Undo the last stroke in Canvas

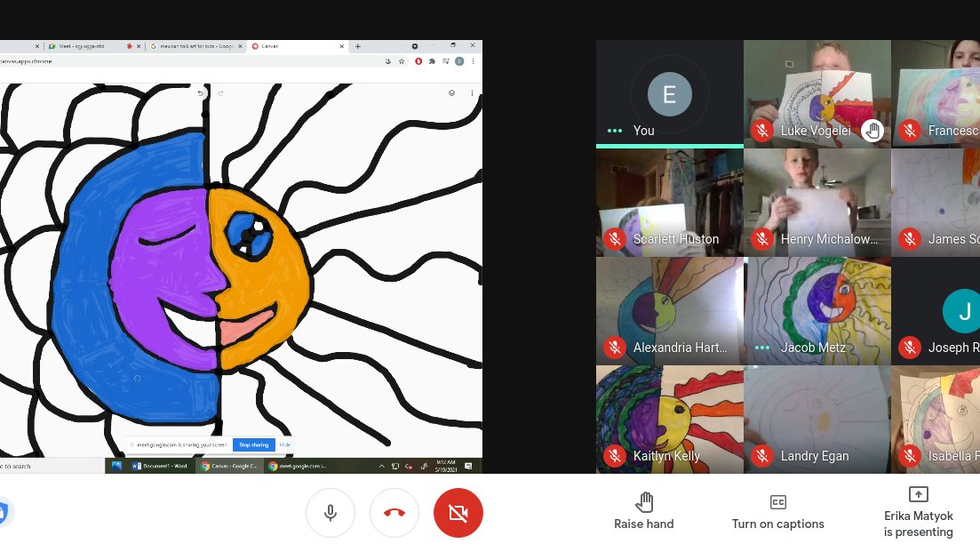tap(200, 93)
